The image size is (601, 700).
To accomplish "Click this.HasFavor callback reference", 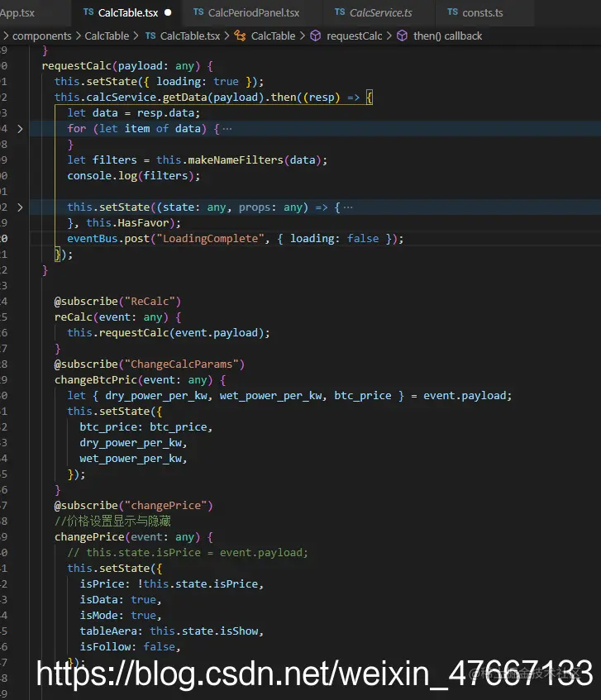I will (127, 223).
